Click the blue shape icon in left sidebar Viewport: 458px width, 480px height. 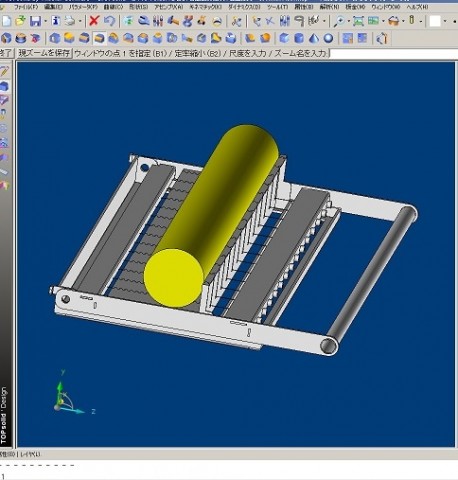[4, 86]
